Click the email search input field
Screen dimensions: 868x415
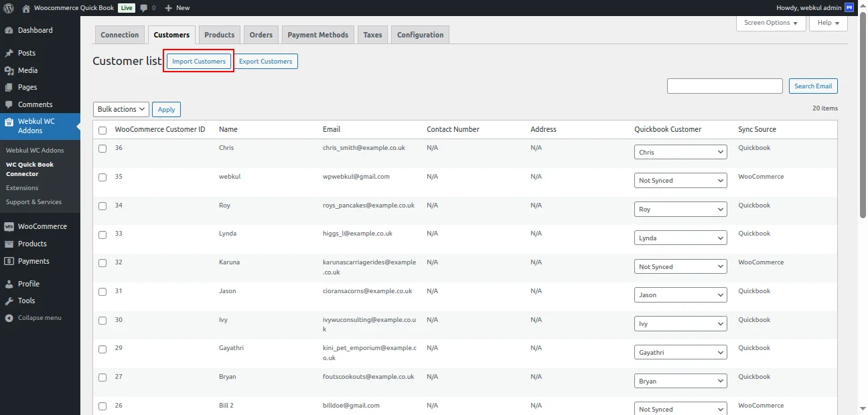(724, 86)
